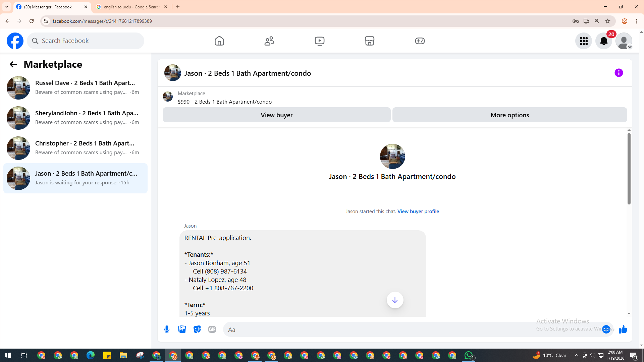This screenshot has height=362, width=644.
Task: Open the zoom magnifier icon in address bar
Action: [x=597, y=21]
